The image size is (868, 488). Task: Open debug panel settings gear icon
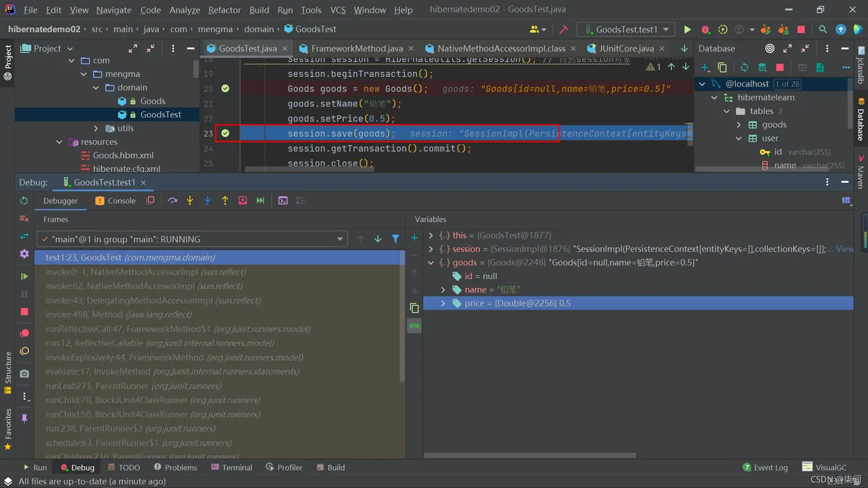pos(24,254)
